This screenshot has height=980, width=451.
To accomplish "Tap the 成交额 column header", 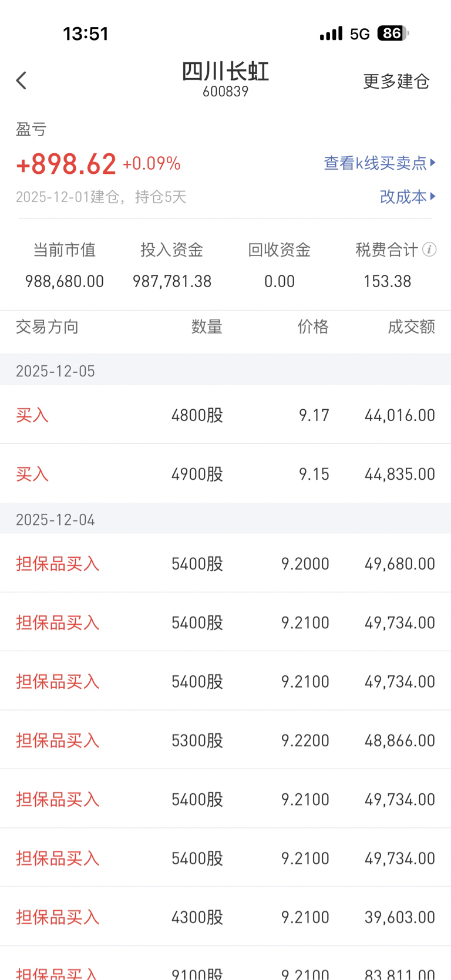I will click(x=411, y=326).
